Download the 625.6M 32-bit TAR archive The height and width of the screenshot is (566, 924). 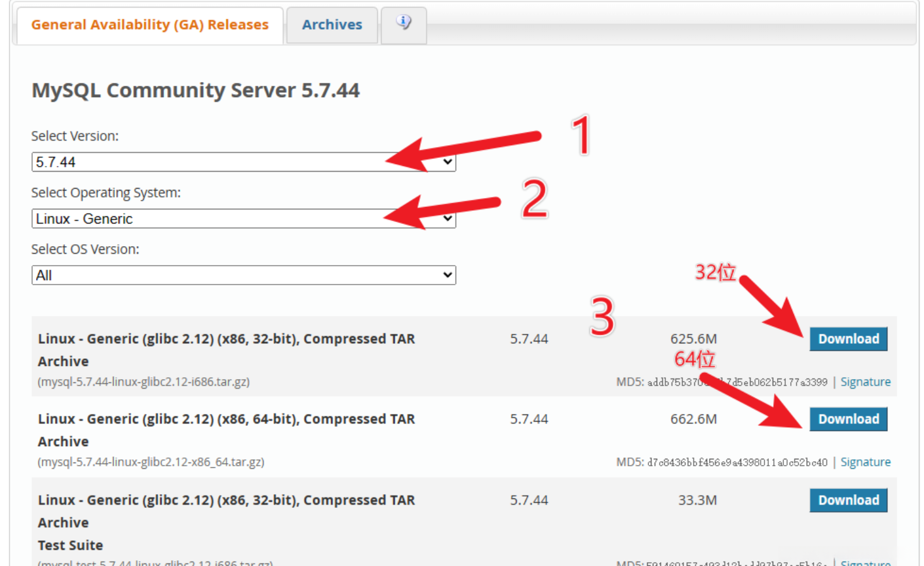(848, 339)
